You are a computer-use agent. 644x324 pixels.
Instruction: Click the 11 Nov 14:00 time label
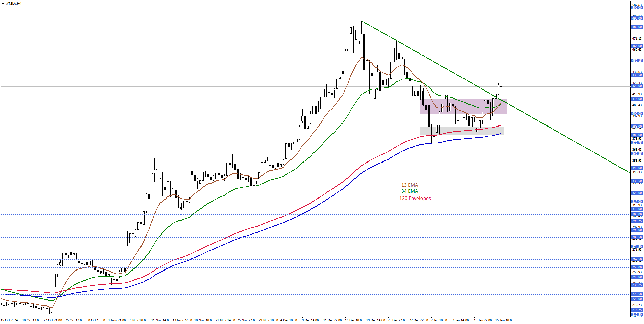point(161,320)
